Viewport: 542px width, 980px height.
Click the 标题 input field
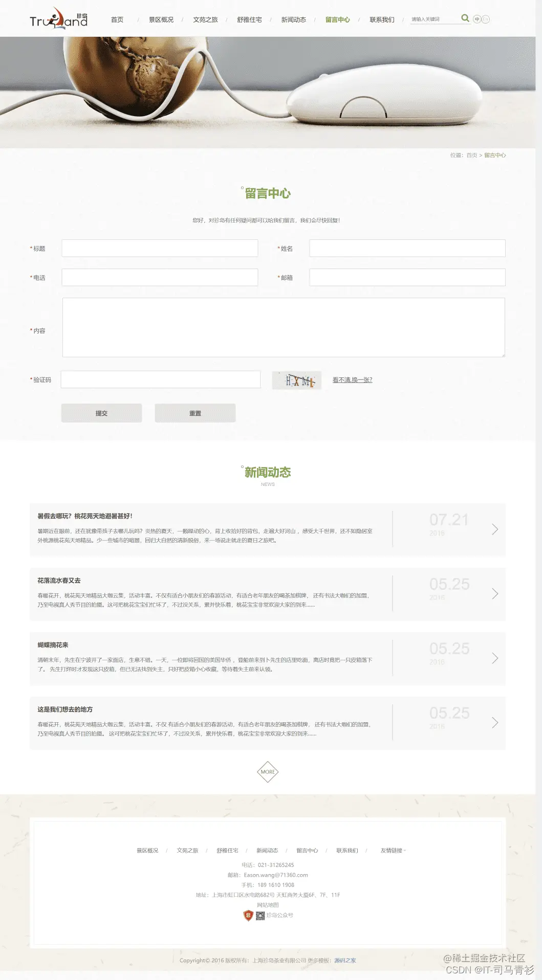pyautogui.click(x=160, y=248)
